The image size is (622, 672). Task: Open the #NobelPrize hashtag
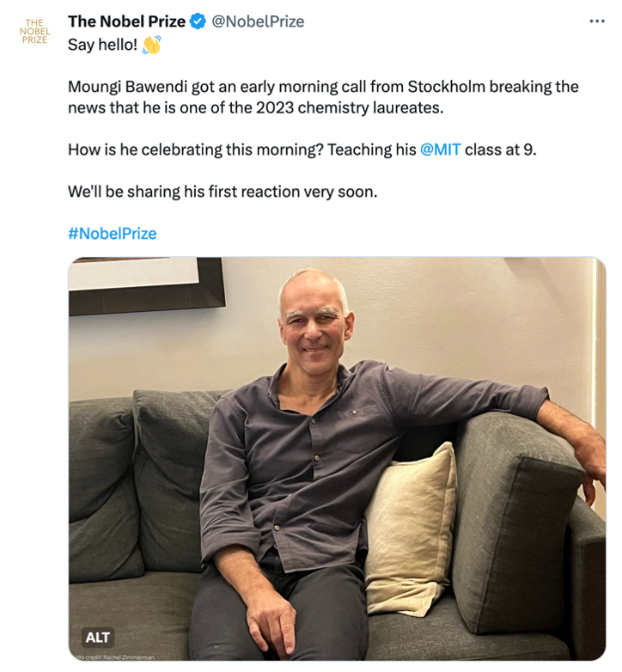point(112,233)
